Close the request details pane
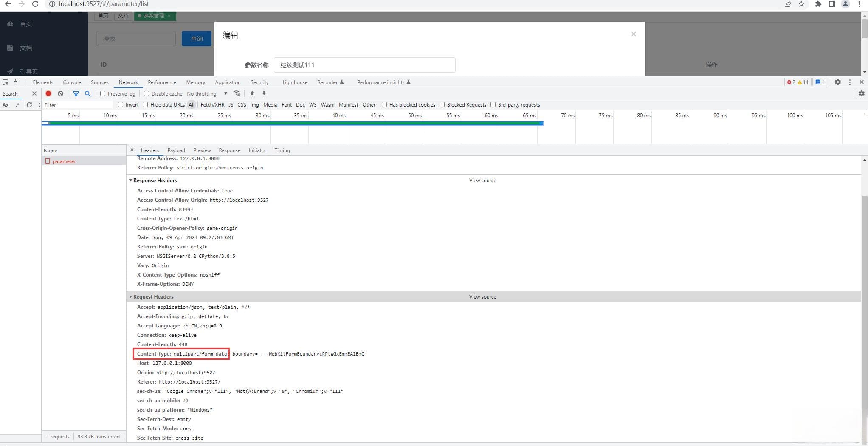Viewport: 868px width, 446px height. click(132, 150)
